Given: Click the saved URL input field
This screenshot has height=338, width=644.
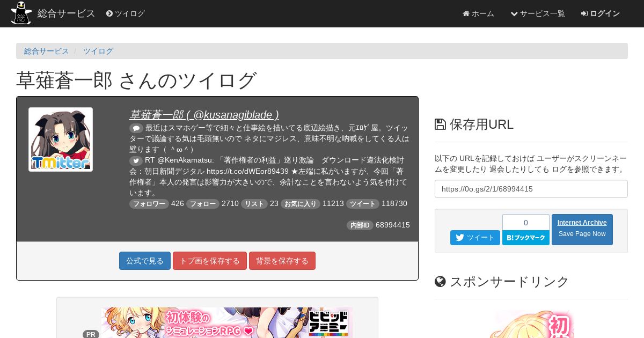Looking at the screenshot, I should click(531, 189).
